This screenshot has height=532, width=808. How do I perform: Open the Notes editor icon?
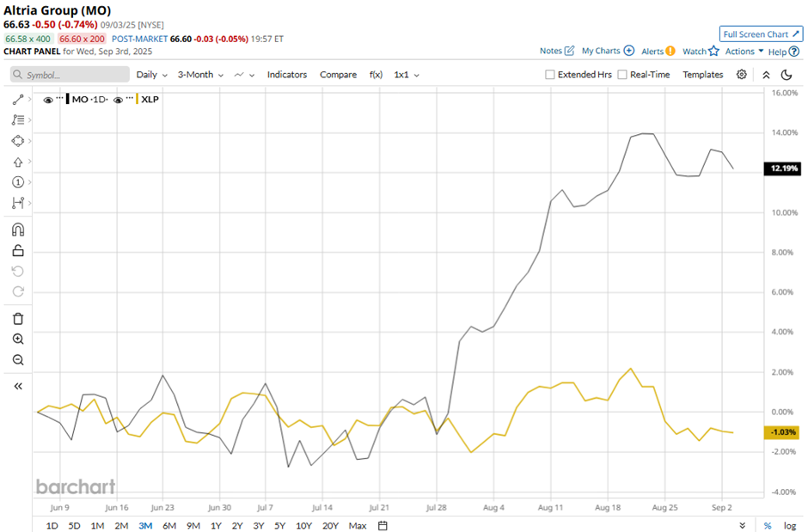click(x=569, y=51)
